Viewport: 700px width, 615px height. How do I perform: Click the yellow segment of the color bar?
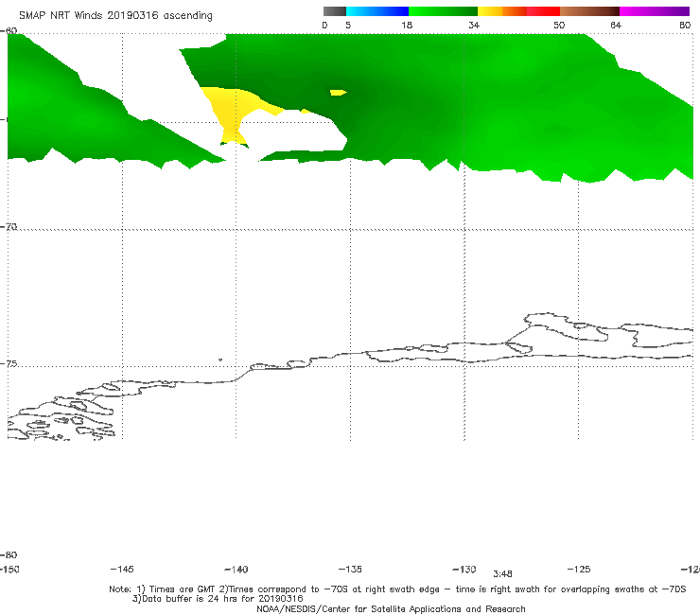click(x=490, y=11)
